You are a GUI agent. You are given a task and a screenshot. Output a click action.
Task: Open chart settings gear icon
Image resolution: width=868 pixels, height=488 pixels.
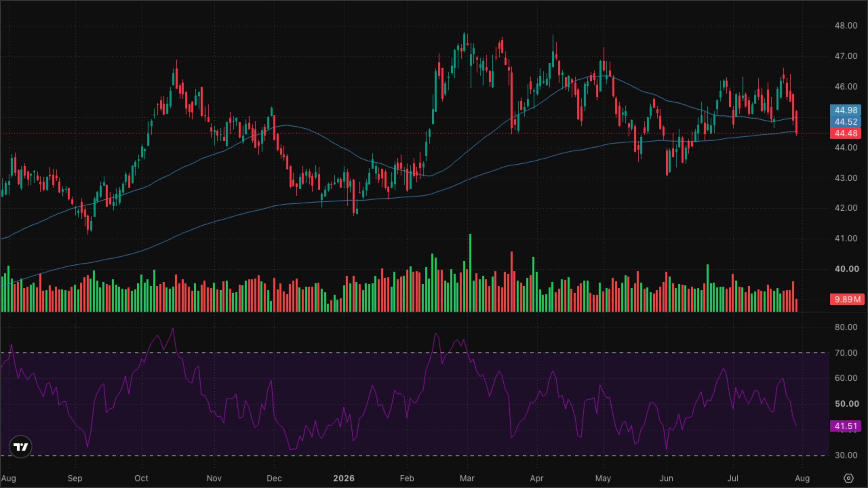[848, 478]
